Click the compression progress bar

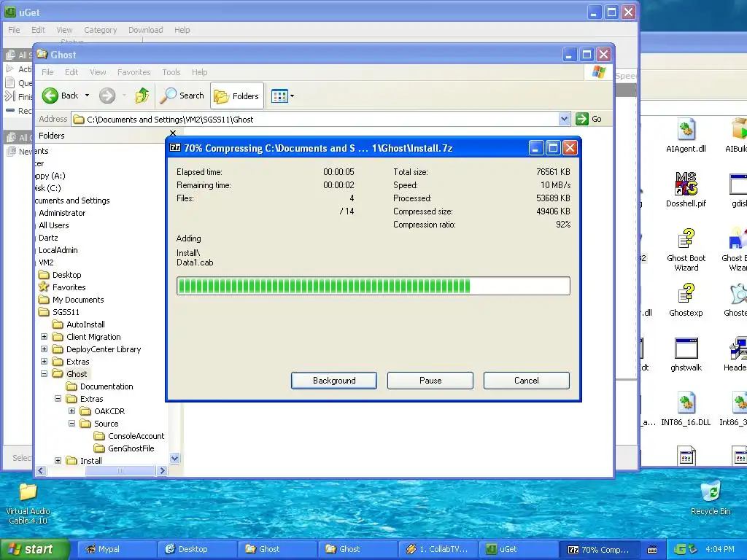[373, 286]
